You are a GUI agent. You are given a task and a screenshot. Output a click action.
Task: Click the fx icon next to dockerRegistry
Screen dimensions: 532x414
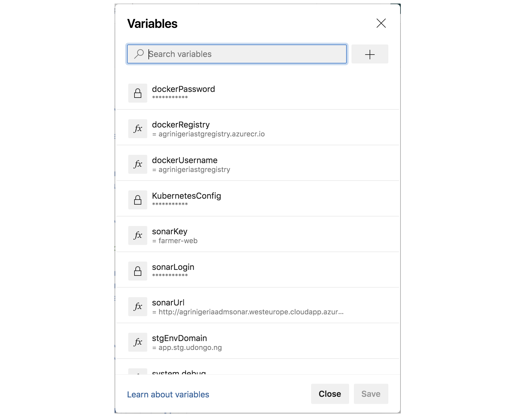pyautogui.click(x=137, y=128)
